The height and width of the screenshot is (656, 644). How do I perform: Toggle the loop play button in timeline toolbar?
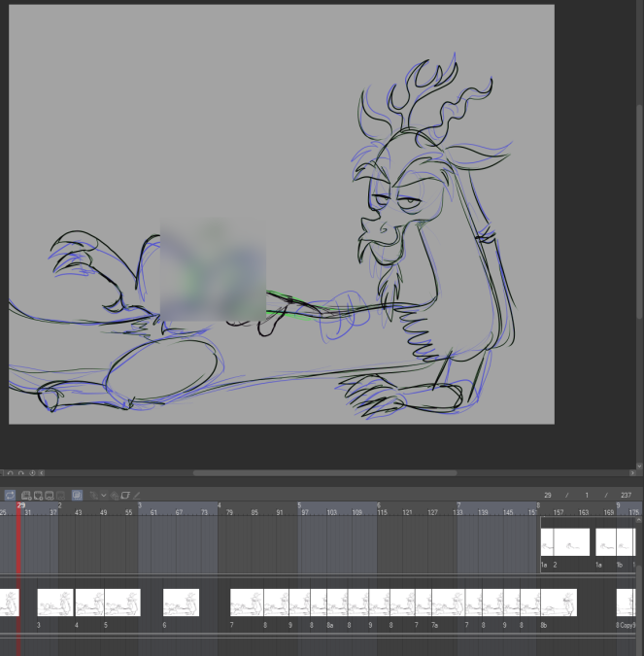pos(10,496)
